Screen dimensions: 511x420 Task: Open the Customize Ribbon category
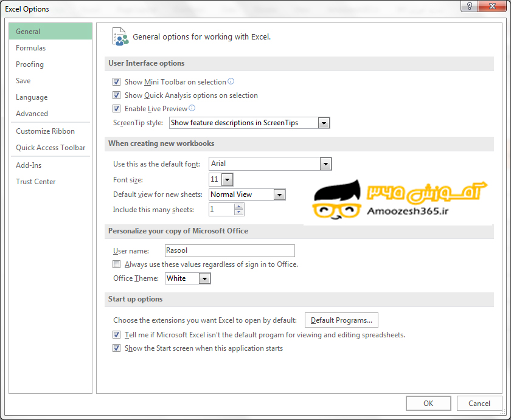coord(46,131)
